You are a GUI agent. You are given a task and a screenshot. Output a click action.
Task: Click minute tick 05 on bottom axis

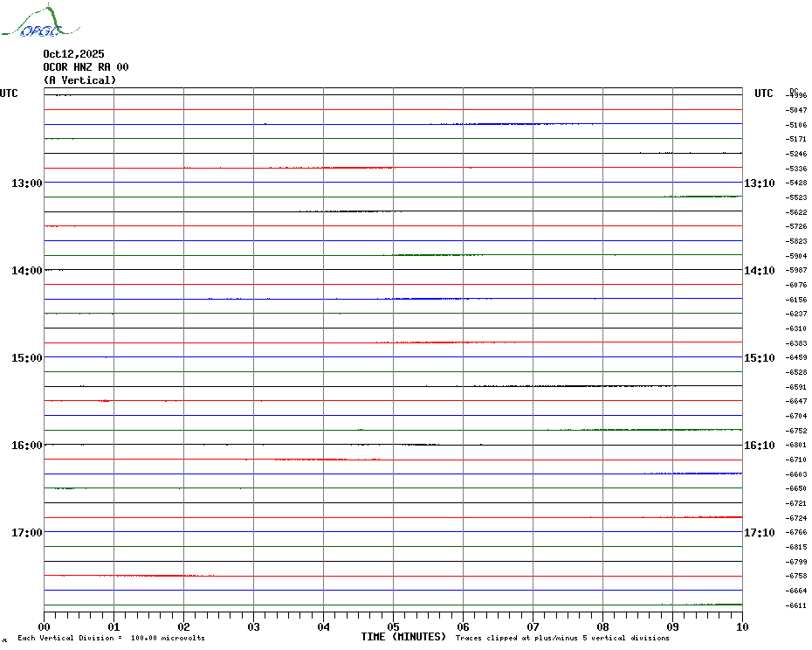[x=393, y=626]
